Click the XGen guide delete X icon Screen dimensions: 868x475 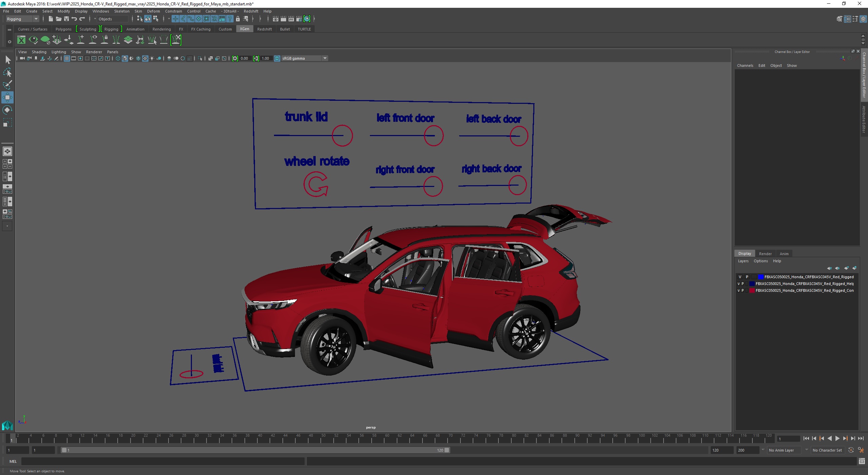[176, 40]
